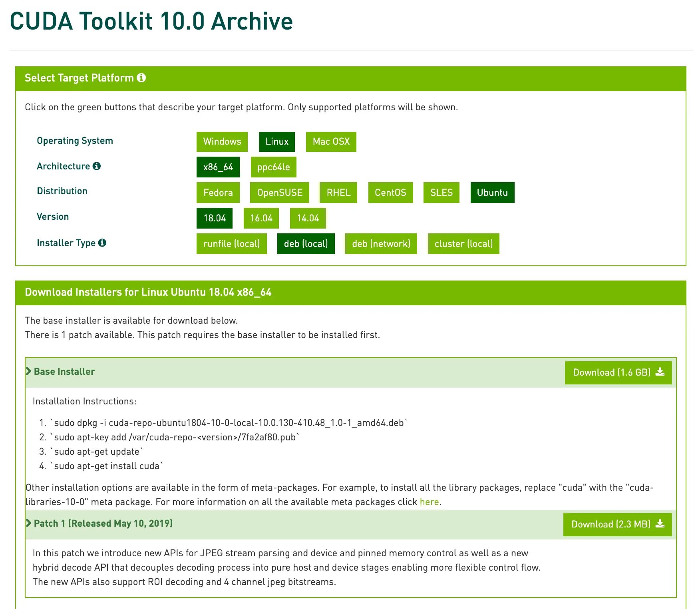Click the 'sudo apt-key add' command line

pyautogui.click(x=175, y=437)
